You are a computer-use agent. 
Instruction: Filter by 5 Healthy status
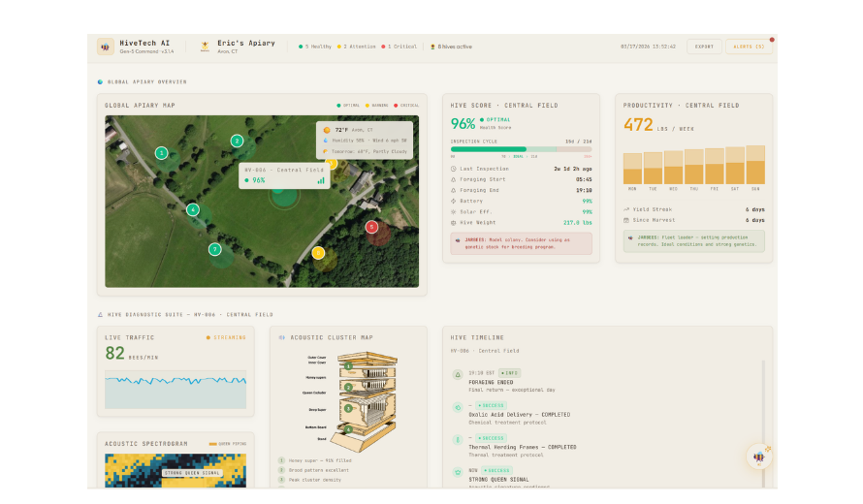pyautogui.click(x=315, y=47)
